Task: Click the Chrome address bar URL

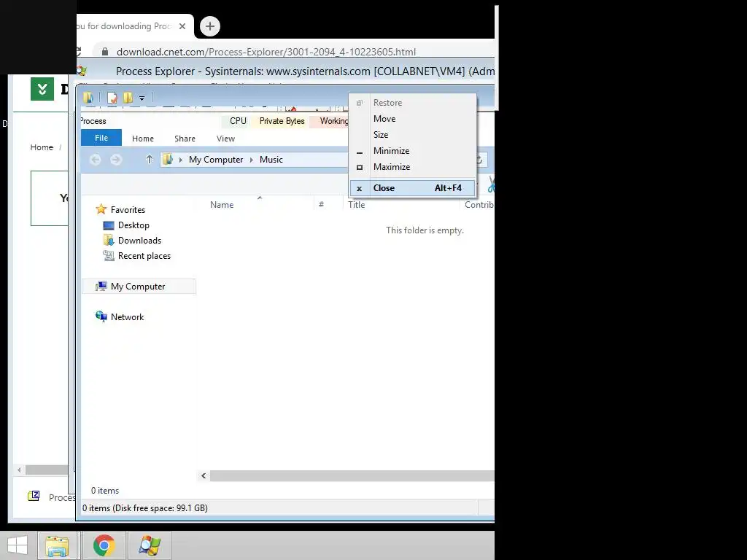Action: click(x=266, y=52)
